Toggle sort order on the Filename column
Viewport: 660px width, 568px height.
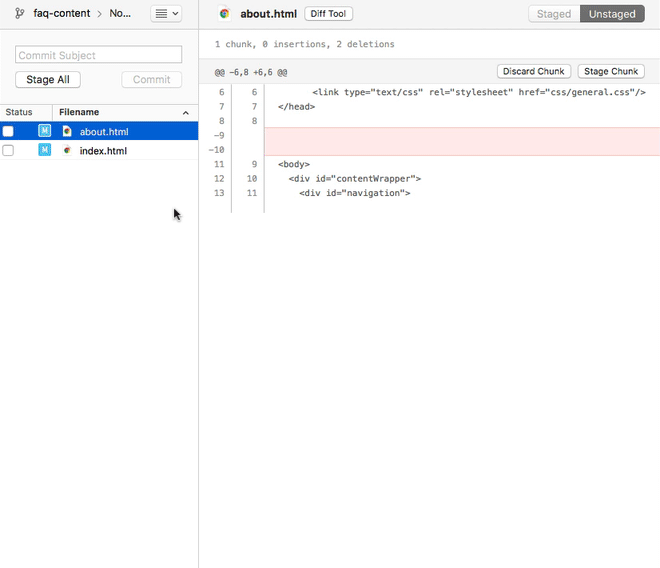pos(185,113)
